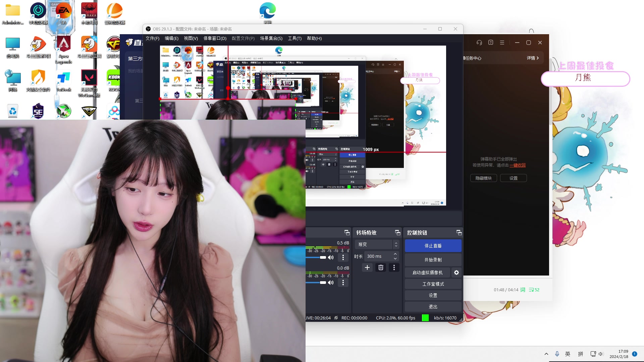
Task: Open the 无畏契约 WeGame版 desktop shortcut
Action: tap(89, 83)
